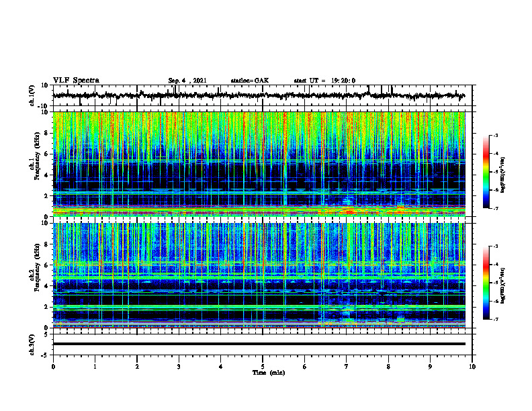Click the ch.1 frequency spectrogram panel
The image size is (532, 411).
[259, 164]
